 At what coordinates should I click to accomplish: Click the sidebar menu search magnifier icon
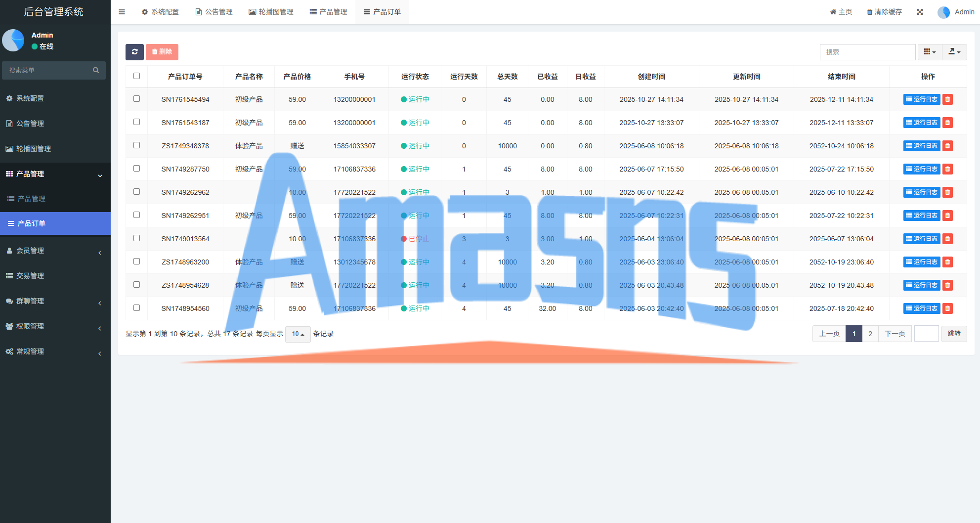[x=96, y=70]
